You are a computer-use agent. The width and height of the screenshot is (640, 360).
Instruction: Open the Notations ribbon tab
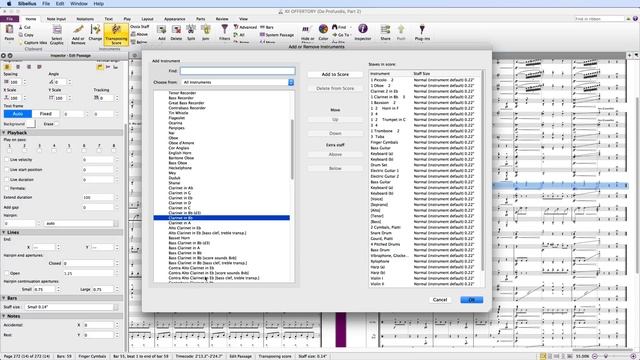(x=85, y=19)
